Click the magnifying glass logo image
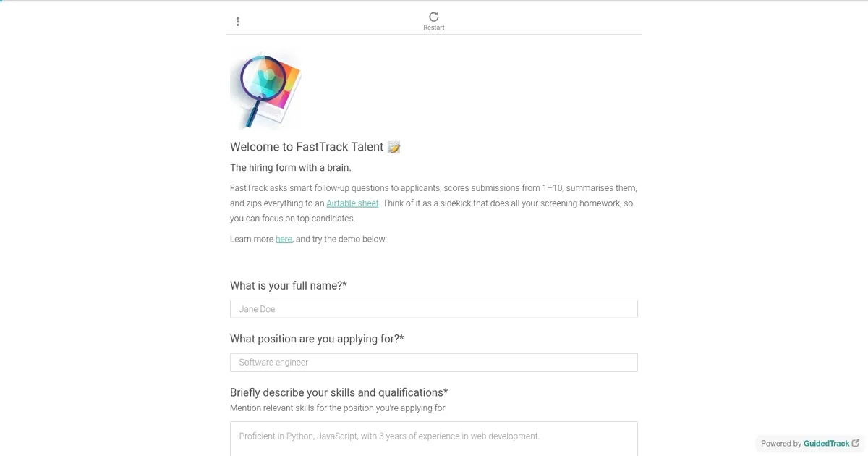This screenshot has height=456, width=868. (265, 90)
